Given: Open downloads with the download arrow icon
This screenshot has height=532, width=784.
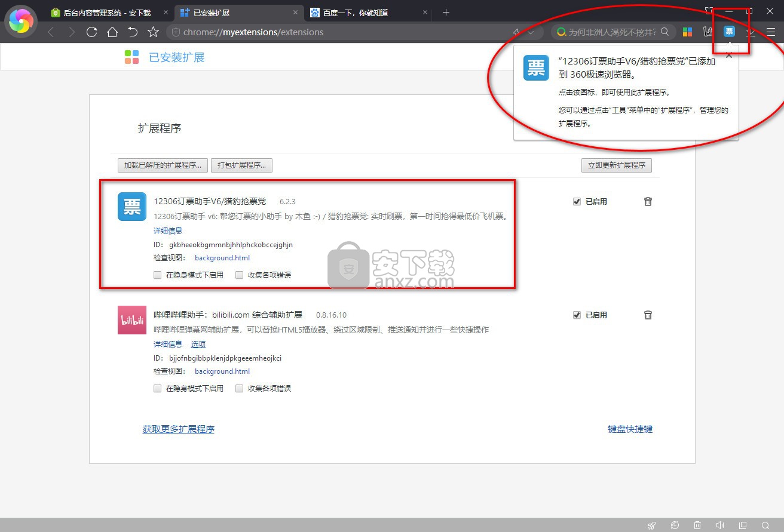Looking at the screenshot, I should point(751,32).
